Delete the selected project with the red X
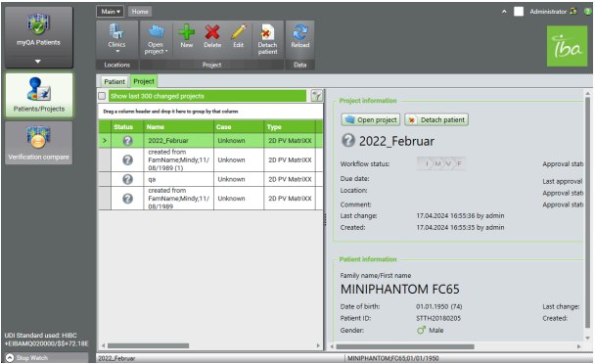595x364 pixels. [x=212, y=36]
